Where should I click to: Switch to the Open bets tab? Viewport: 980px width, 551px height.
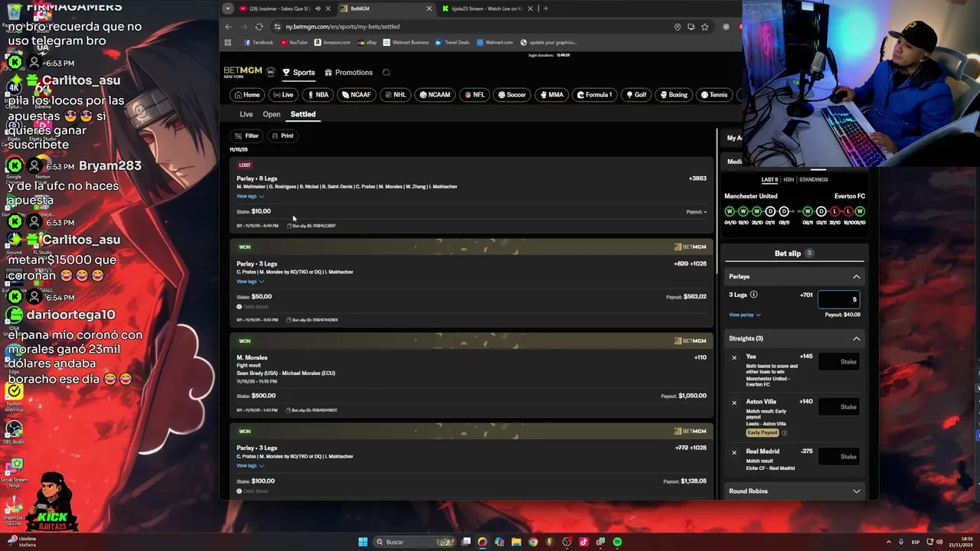(x=271, y=114)
